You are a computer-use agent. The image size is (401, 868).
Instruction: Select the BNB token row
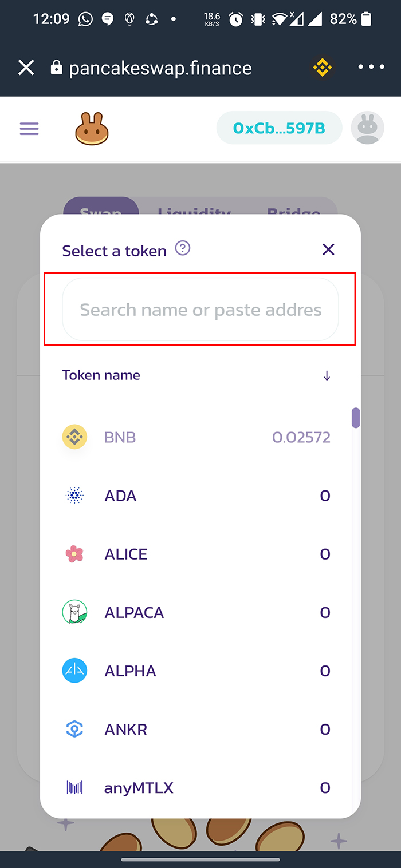[196, 438]
